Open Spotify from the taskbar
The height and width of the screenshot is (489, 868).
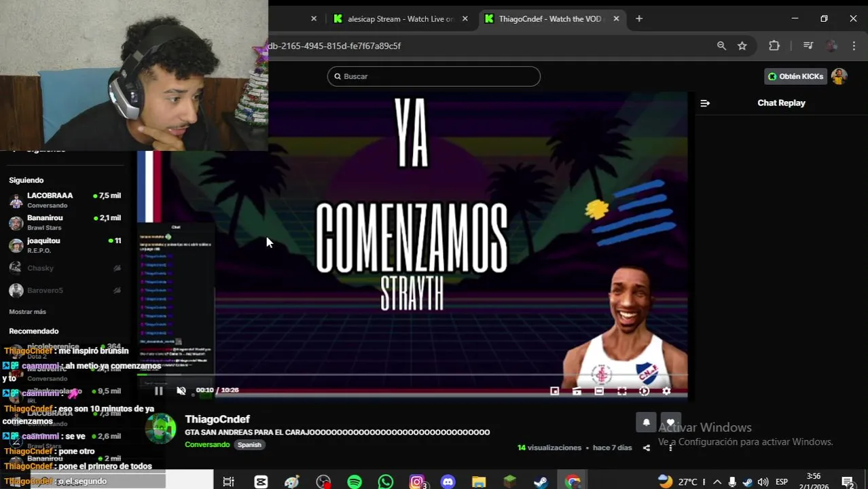click(x=355, y=482)
